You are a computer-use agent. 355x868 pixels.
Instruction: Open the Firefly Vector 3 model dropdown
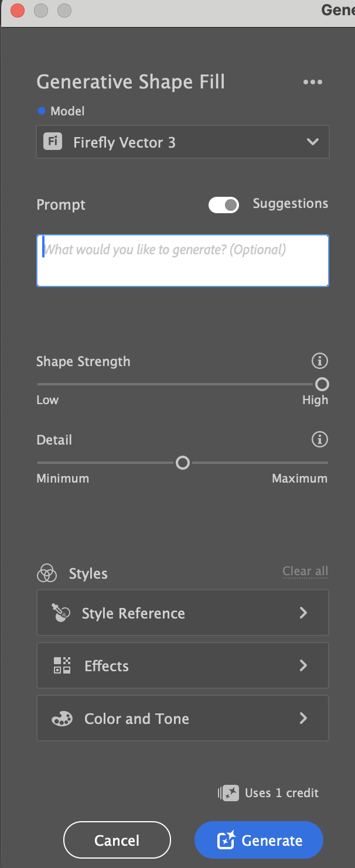coord(183,142)
